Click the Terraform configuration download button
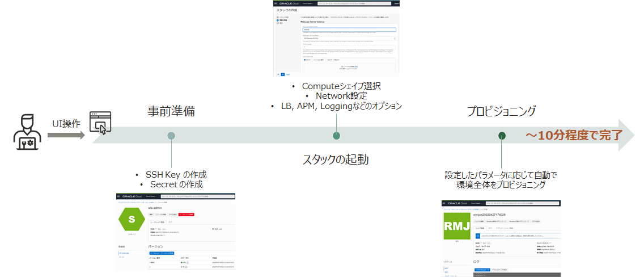The width and height of the screenshot is (644, 277). 496,221
